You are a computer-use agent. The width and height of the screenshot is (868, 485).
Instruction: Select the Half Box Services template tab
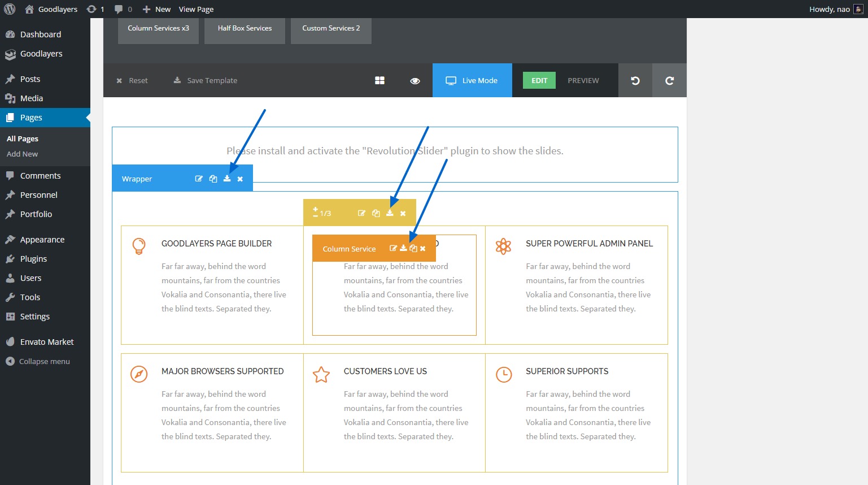click(x=245, y=28)
